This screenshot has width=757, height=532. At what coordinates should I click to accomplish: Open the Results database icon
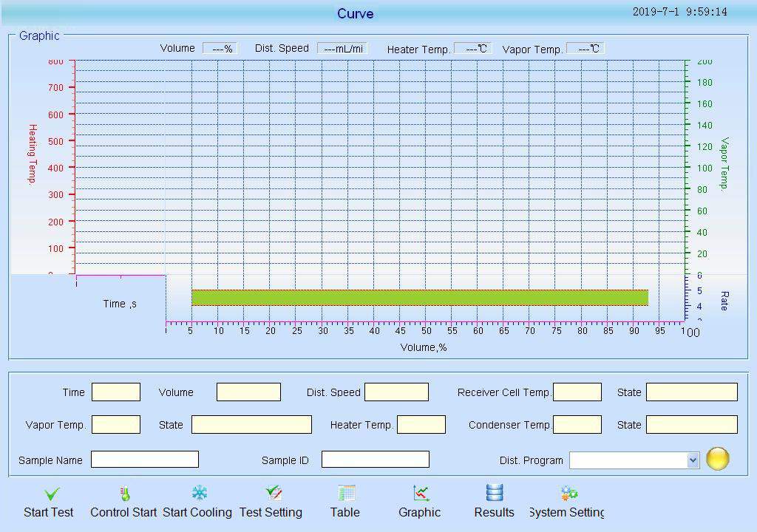pyautogui.click(x=494, y=493)
